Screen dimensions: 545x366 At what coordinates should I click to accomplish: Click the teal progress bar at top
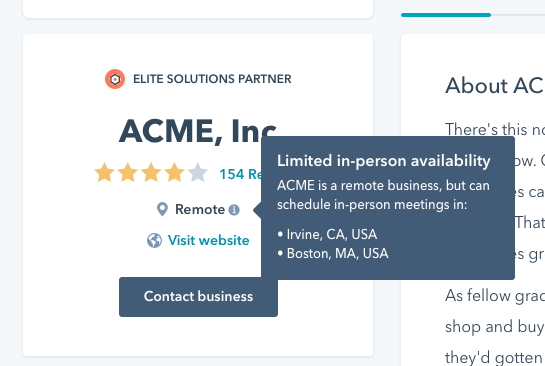pyautogui.click(x=446, y=15)
